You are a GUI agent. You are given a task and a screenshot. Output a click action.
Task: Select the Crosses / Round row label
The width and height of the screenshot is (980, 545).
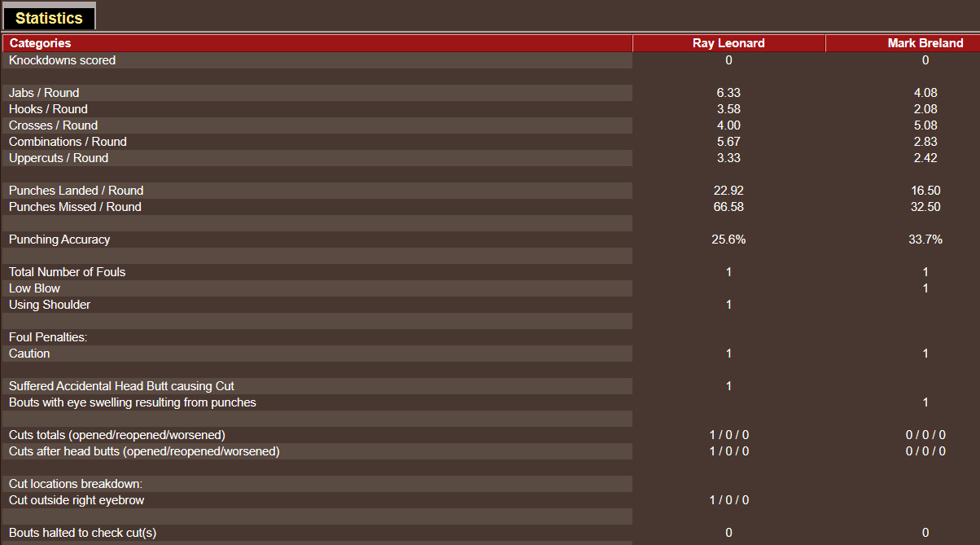coord(53,125)
